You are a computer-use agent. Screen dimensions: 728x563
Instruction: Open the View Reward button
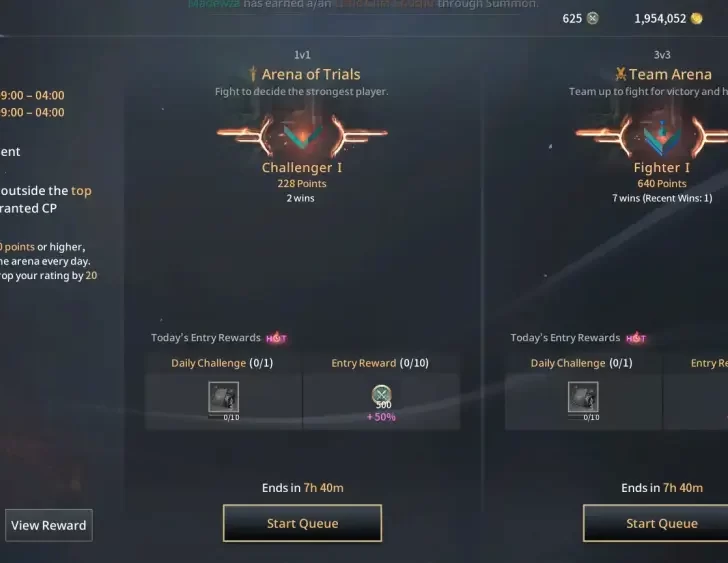[49, 525]
